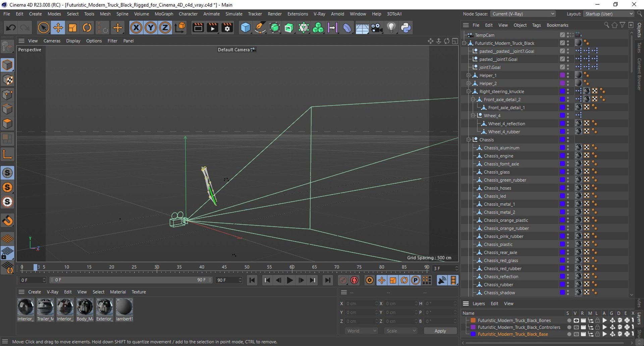Select the lambert1 material thumbnail
This screenshot has width=644, height=346.
[x=124, y=307]
